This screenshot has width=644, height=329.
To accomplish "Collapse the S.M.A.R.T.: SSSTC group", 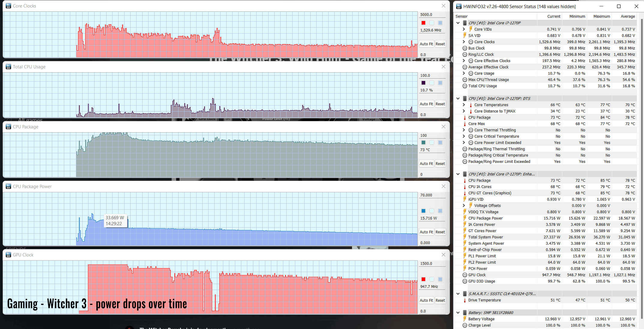I will click(x=458, y=294).
